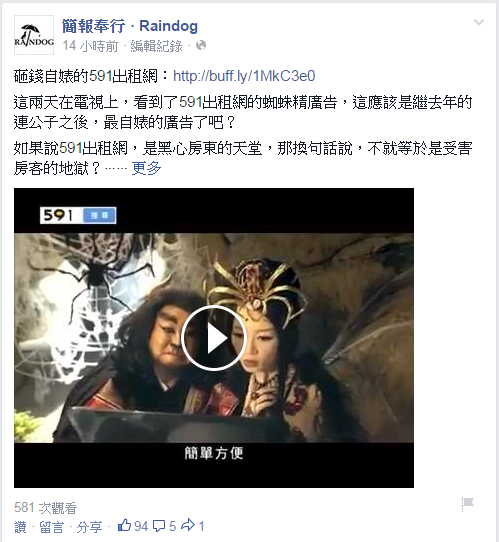Image resolution: width=499 pixels, height=542 pixels.
Task: Open the arrow icon 1 shares
Action: pos(193,526)
